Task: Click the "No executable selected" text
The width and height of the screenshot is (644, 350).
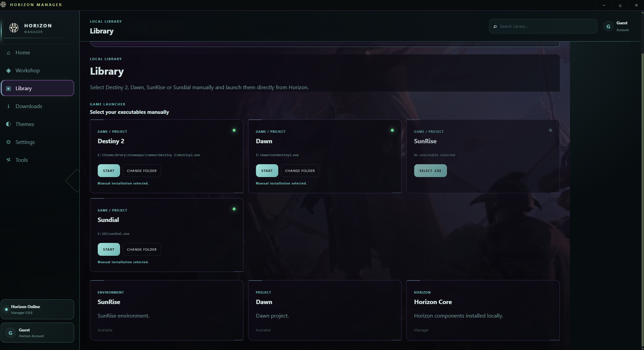Action: click(x=434, y=155)
